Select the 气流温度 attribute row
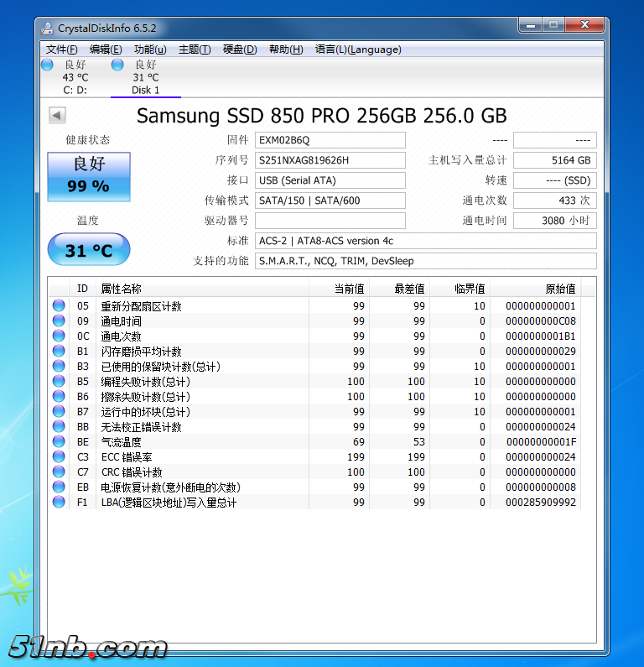Viewport: 644px width, 667px height. (x=314, y=442)
